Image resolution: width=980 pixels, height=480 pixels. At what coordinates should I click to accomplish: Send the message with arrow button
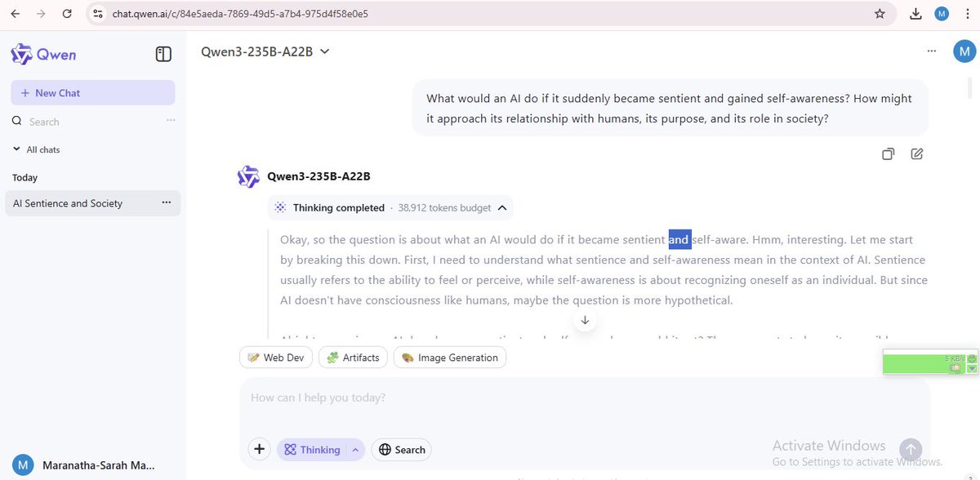[x=910, y=449]
